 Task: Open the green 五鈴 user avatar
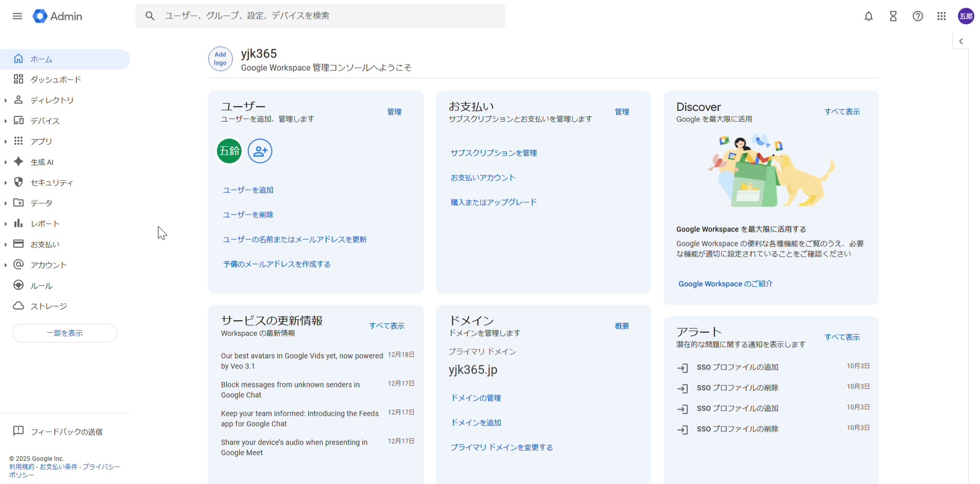229,151
